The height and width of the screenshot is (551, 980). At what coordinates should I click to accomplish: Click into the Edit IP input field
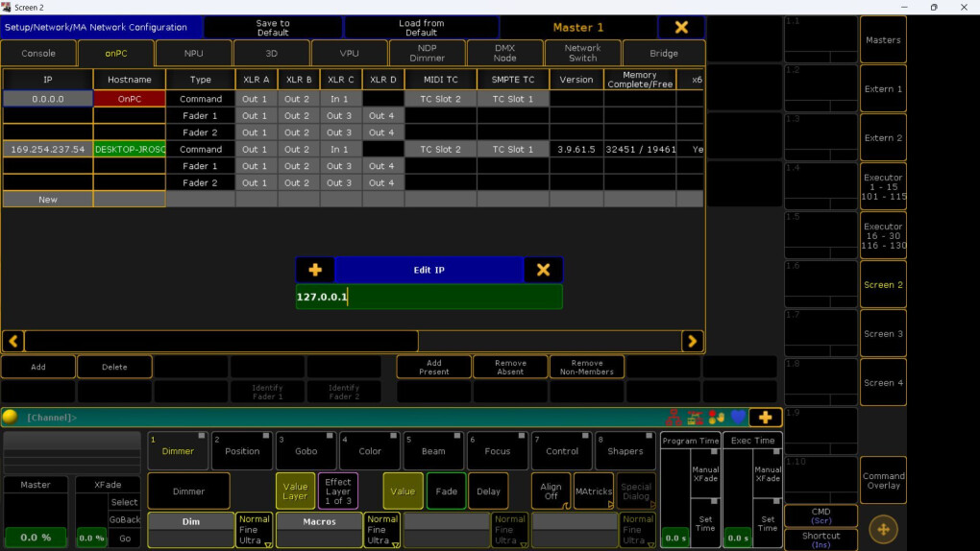coord(429,297)
